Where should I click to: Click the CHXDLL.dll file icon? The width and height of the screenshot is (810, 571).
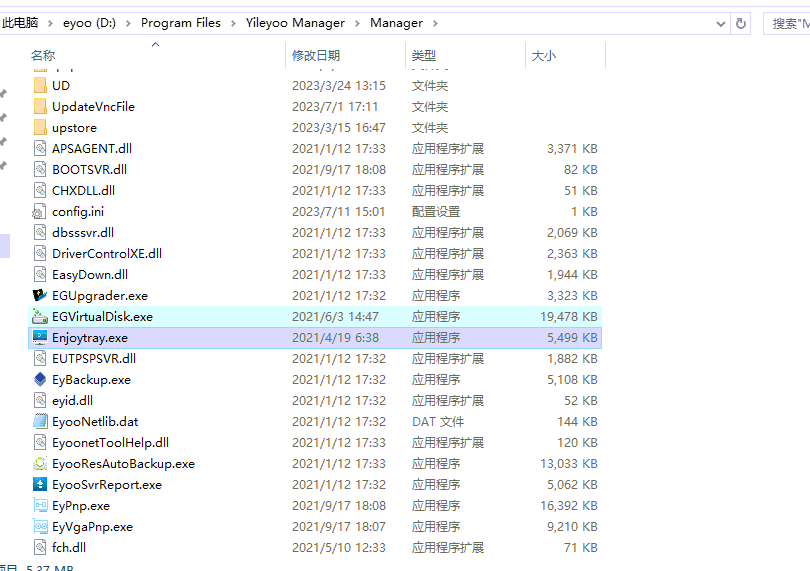(40, 190)
